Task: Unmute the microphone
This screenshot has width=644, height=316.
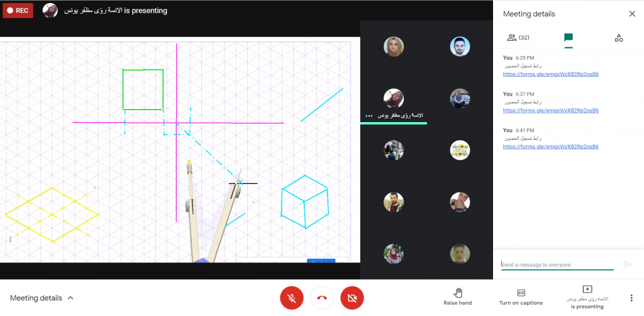Action: point(291,298)
